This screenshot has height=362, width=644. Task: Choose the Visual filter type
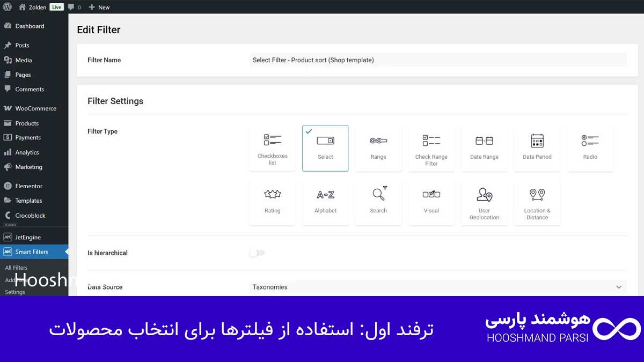pos(431,202)
